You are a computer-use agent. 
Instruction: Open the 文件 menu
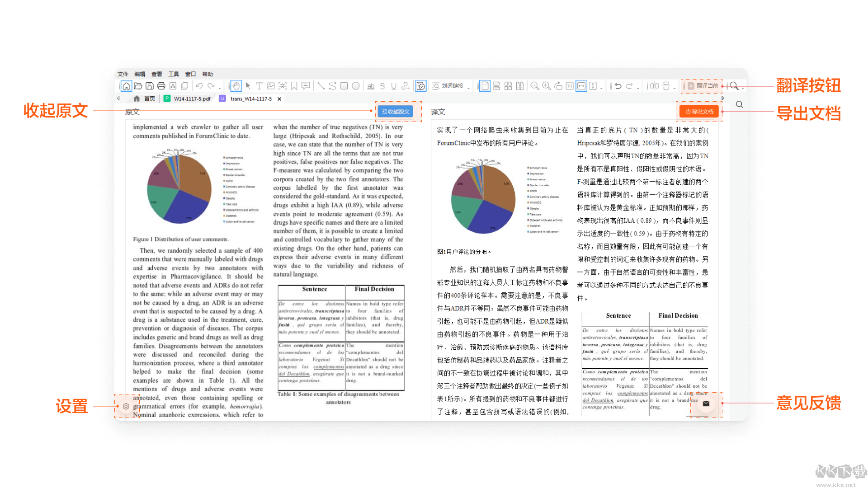click(x=123, y=74)
